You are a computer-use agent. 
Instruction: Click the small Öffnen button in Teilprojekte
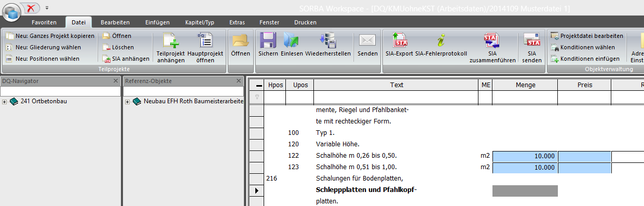(117, 36)
